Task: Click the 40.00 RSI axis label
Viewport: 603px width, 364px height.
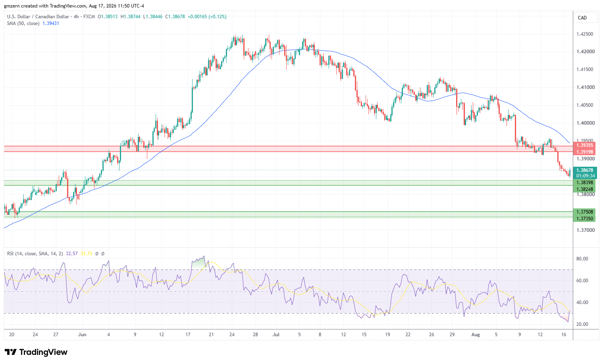Action: pos(582,302)
